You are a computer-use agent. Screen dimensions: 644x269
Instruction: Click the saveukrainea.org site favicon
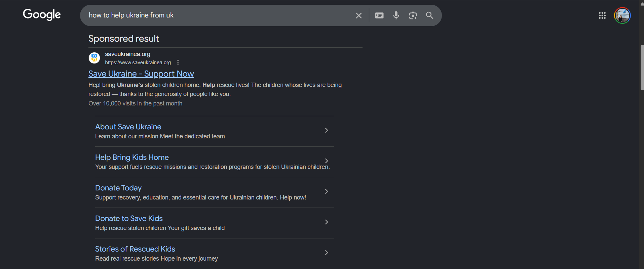(94, 58)
